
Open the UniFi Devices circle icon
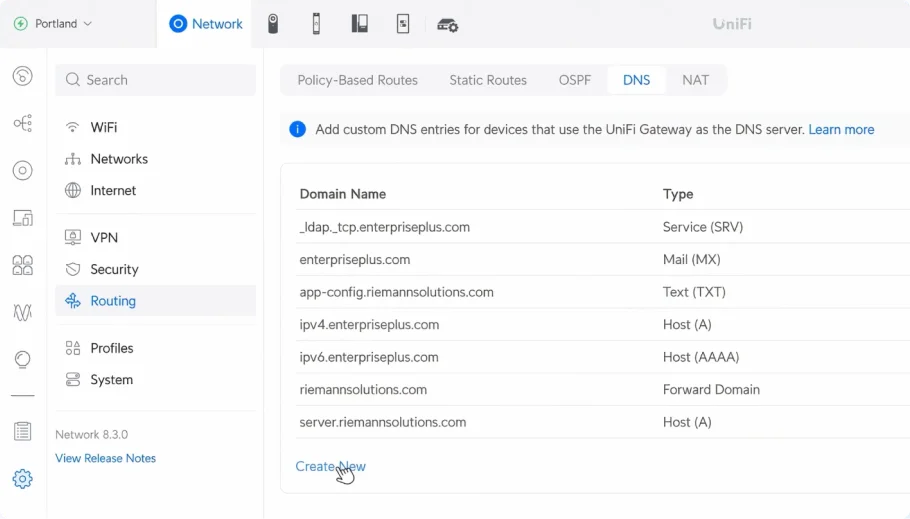tap(23, 171)
